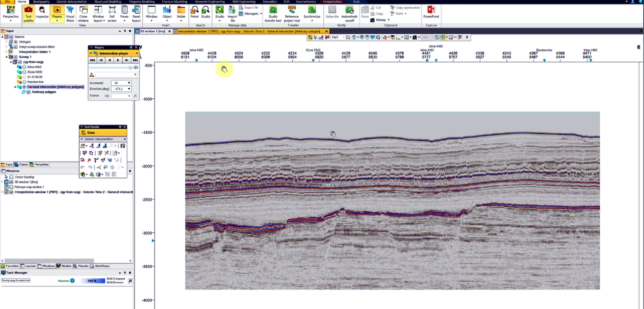This screenshot has width=644, height=309.
Task: Click delete (red X) tool in palette
Action: click(x=89, y=160)
